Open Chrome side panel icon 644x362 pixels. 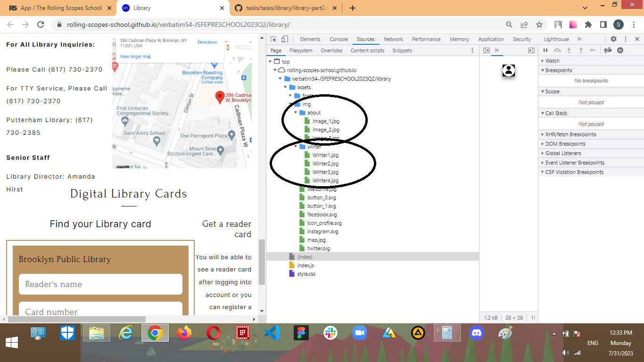tap(603, 25)
